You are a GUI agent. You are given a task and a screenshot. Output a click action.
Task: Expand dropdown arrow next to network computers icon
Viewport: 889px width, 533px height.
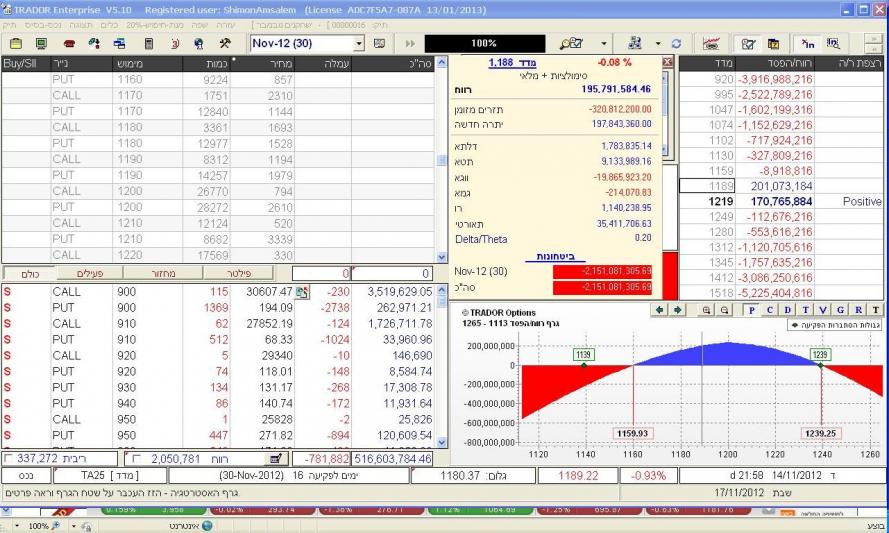[x=657, y=44]
